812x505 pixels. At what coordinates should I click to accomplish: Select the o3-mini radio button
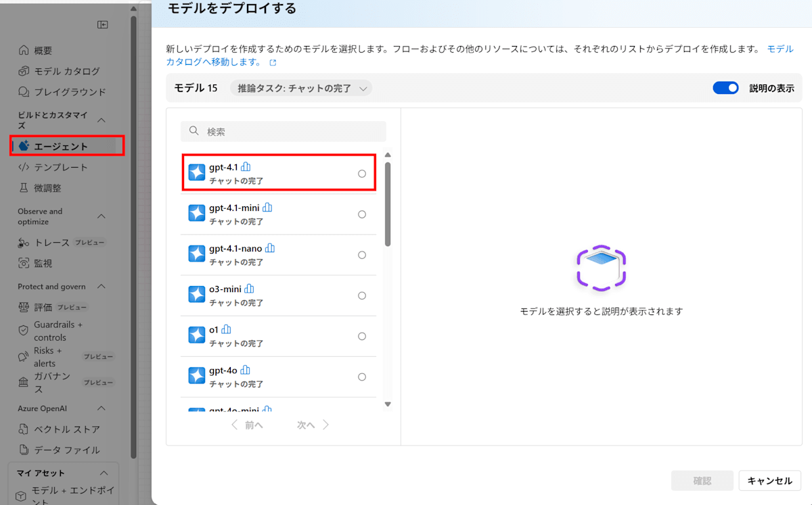click(x=362, y=295)
